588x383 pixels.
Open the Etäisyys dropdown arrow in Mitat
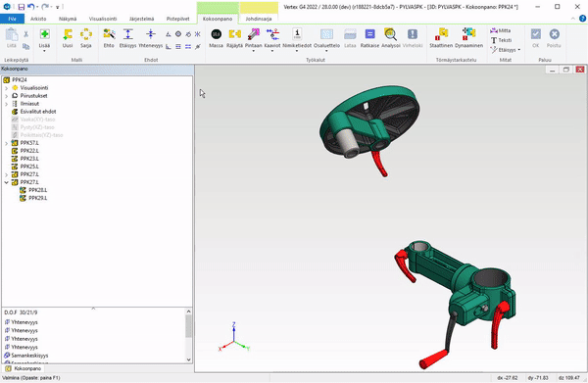click(519, 50)
